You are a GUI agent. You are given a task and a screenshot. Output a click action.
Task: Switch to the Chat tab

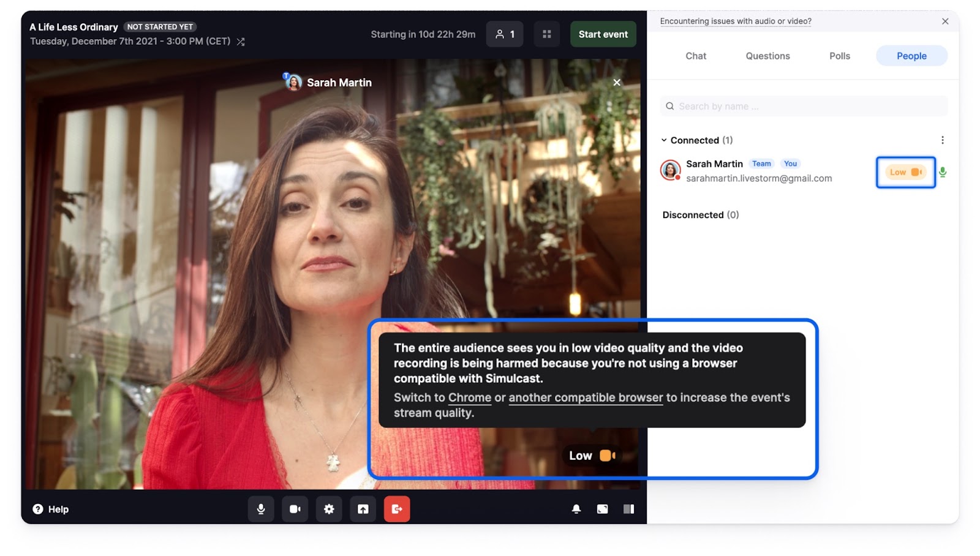696,56
